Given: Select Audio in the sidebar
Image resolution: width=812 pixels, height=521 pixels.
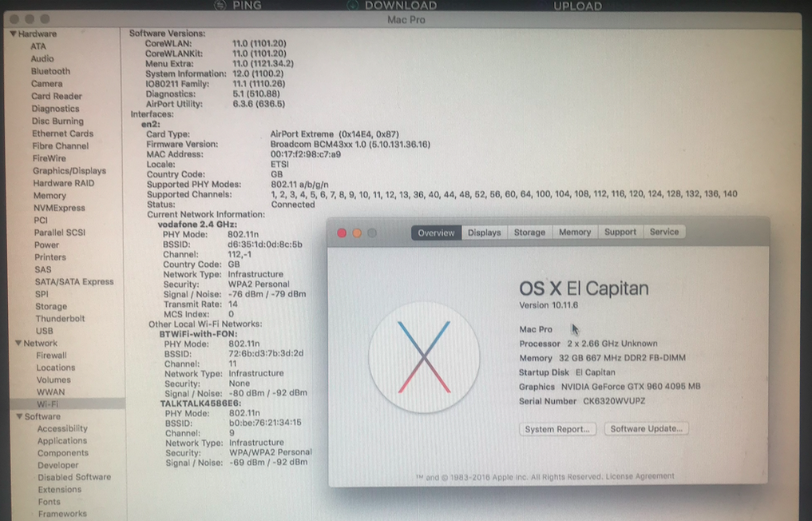Looking at the screenshot, I should 42,58.
